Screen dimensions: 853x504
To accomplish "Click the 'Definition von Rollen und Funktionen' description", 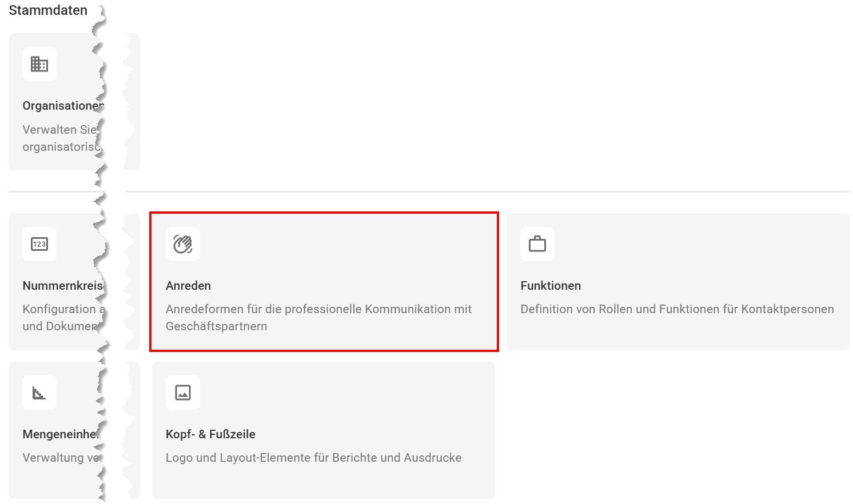I will [x=677, y=309].
